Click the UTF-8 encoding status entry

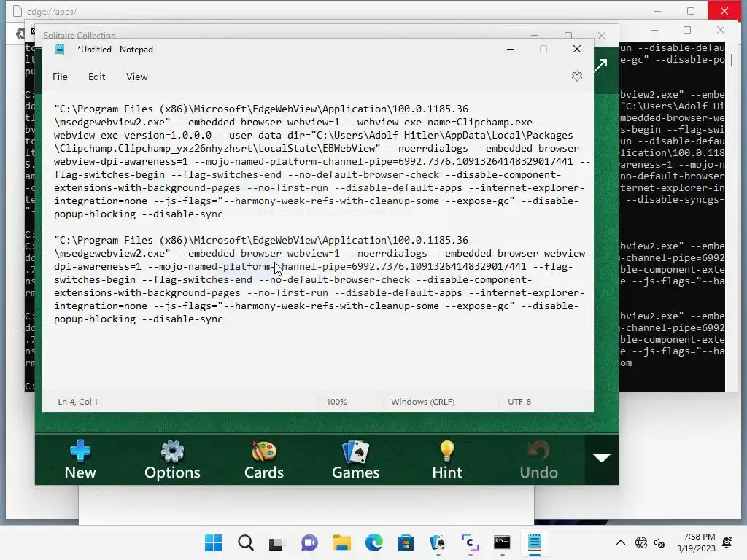(x=519, y=402)
